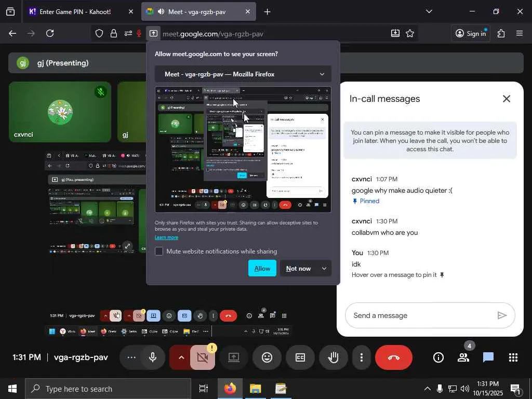Expand the presented screen to fullscreen

point(127,246)
